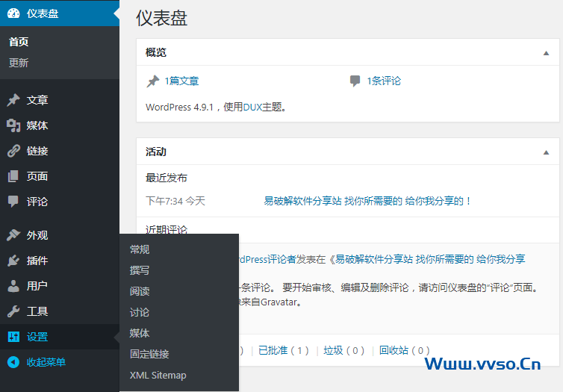Screen dimensions: 563x392
Task: Click the wrench icon beside 工具
Action: click(13, 311)
